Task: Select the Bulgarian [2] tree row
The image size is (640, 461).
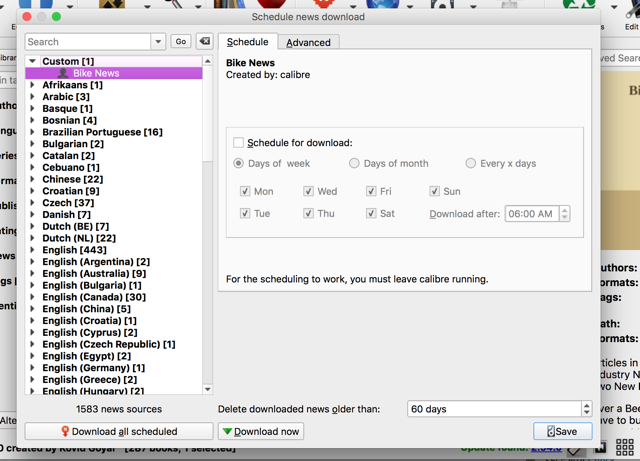Action: click(113, 144)
